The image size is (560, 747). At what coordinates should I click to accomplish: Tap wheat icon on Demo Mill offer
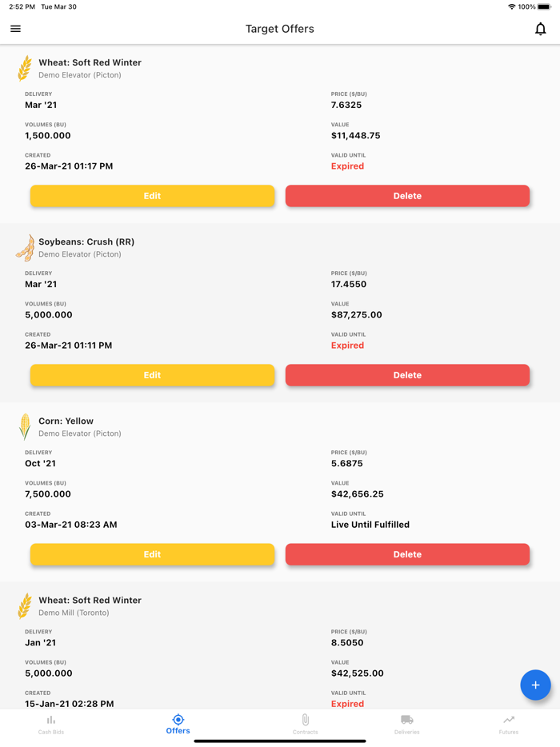point(25,606)
